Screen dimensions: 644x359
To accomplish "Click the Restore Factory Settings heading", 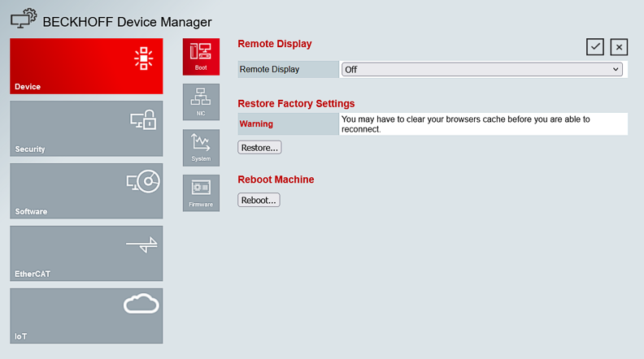I will click(x=296, y=103).
